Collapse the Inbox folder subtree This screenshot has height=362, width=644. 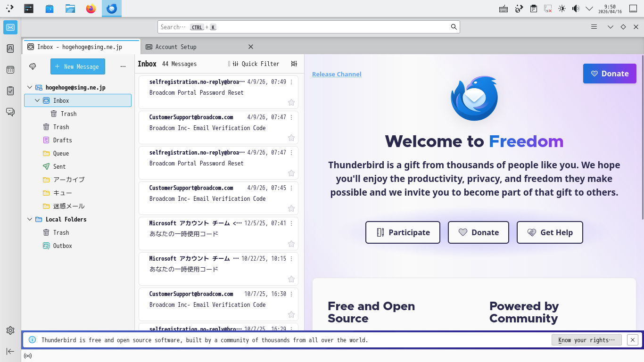coord(37,100)
